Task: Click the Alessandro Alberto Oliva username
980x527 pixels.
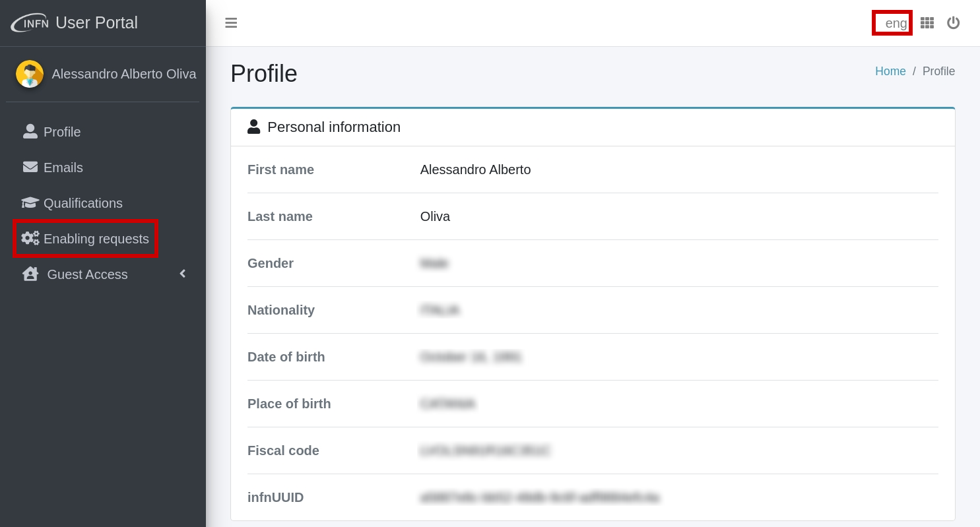Action: coord(124,74)
